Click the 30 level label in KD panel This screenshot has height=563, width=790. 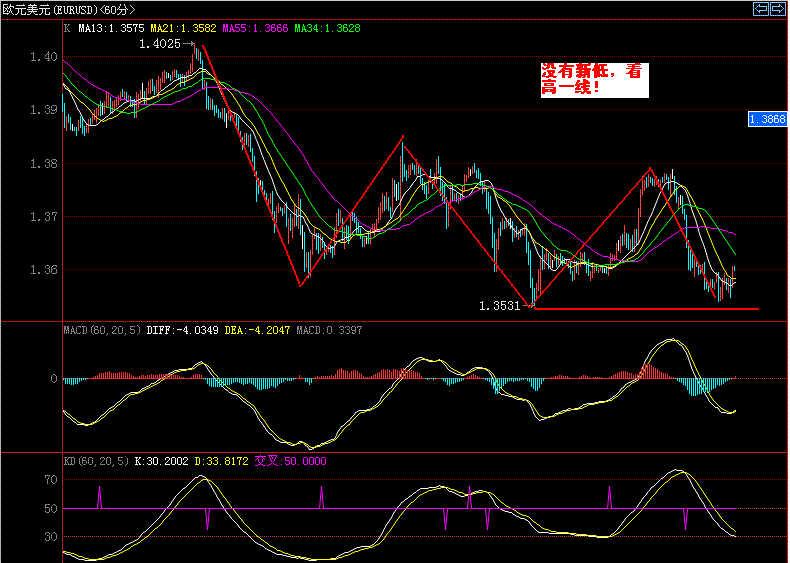pos(50,537)
